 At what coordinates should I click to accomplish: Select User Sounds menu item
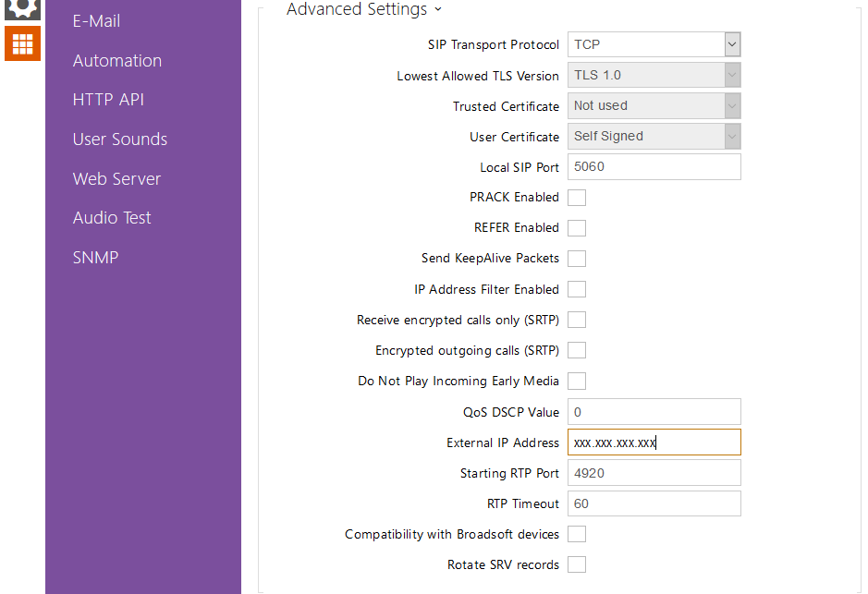pyautogui.click(x=120, y=139)
